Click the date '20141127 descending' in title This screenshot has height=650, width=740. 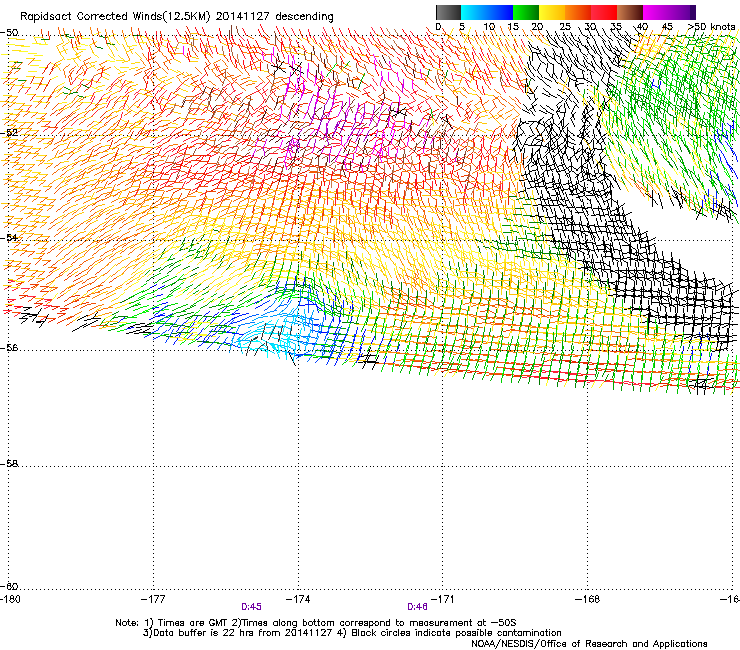[x=275, y=17]
